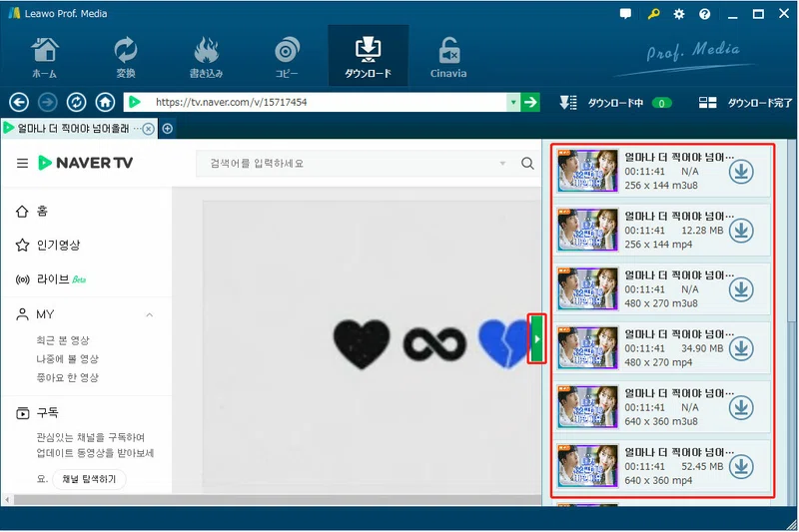Open the URL history dropdown
Viewport: 799px width, 532px height.
[513, 103]
